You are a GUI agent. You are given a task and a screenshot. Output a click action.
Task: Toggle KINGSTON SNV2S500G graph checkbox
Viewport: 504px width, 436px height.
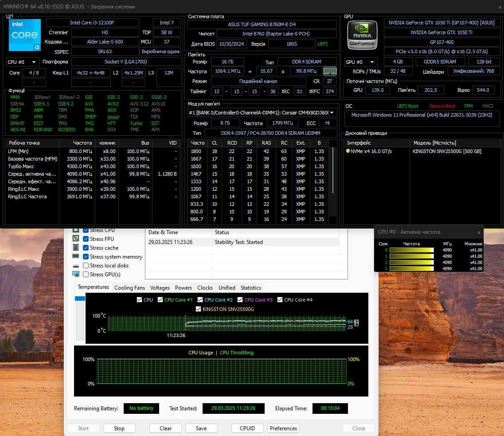click(x=198, y=309)
